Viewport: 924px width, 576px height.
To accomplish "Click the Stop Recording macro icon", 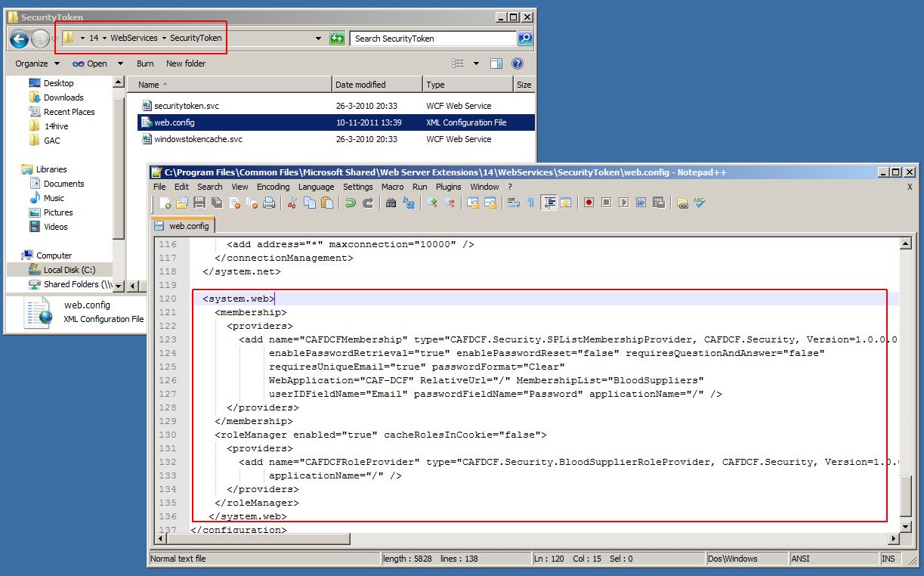I will (x=606, y=203).
